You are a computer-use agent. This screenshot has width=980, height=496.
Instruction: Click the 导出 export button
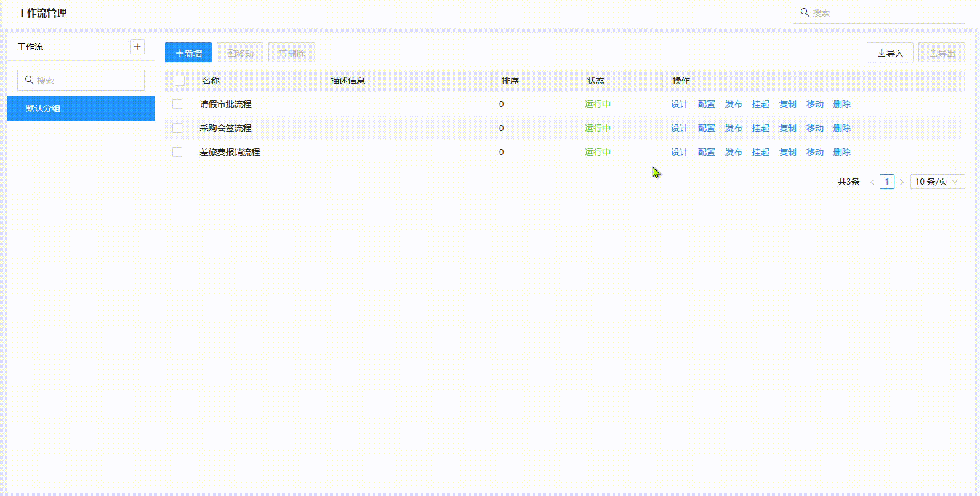tap(941, 53)
